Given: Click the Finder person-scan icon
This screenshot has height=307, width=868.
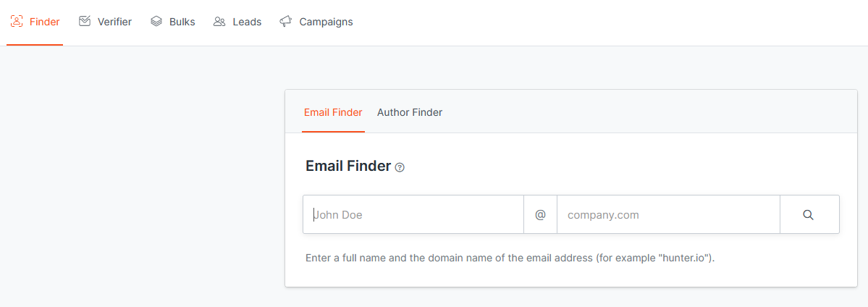Looking at the screenshot, I should (17, 21).
